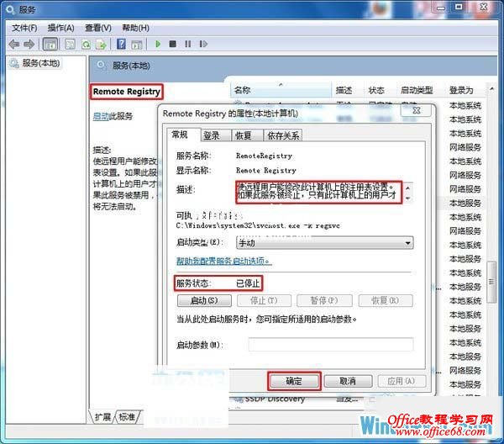Open the Help question-mark icon

[x=121, y=44]
